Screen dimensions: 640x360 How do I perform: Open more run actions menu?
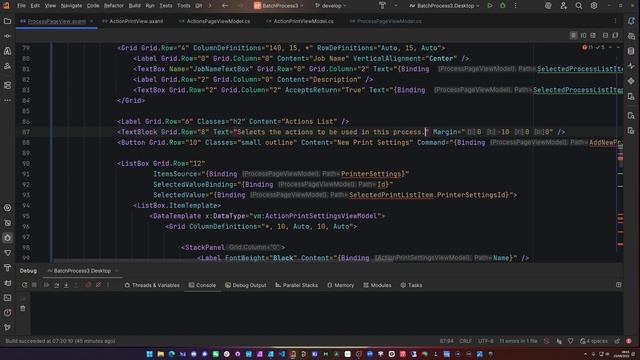point(515,6)
